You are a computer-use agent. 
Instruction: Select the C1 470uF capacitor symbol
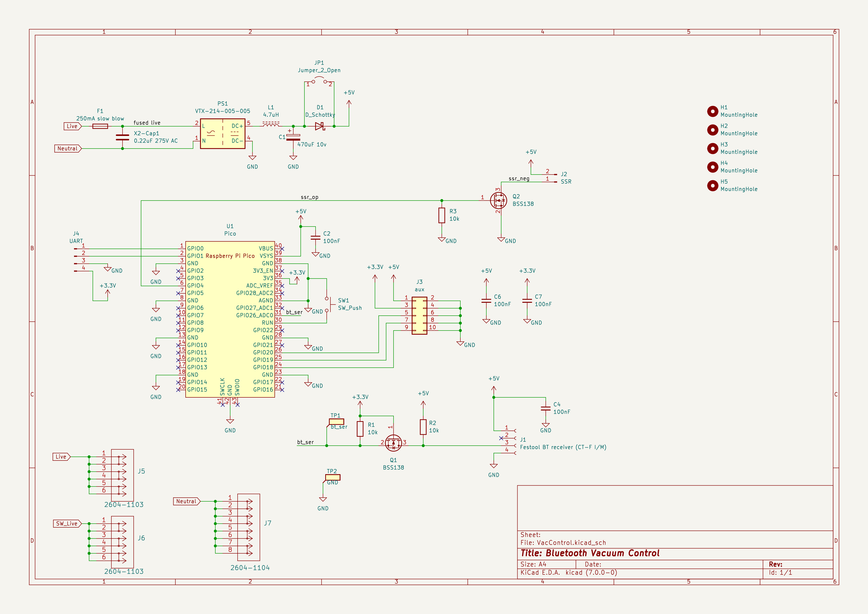pos(293,137)
